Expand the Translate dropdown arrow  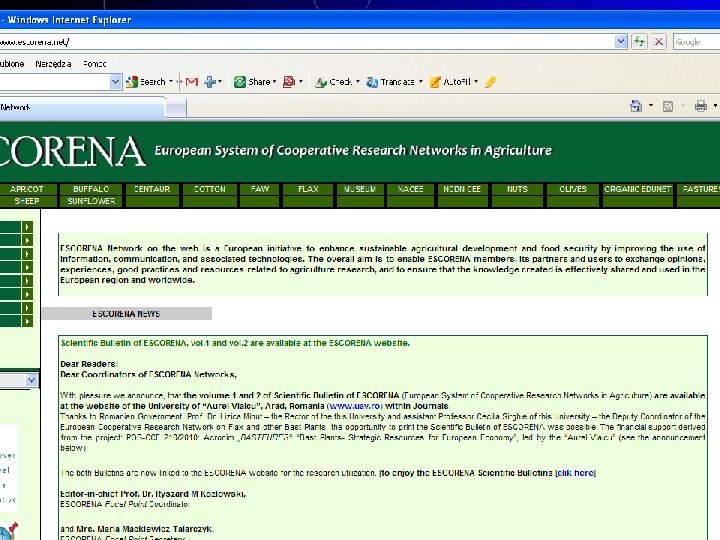[x=421, y=82]
